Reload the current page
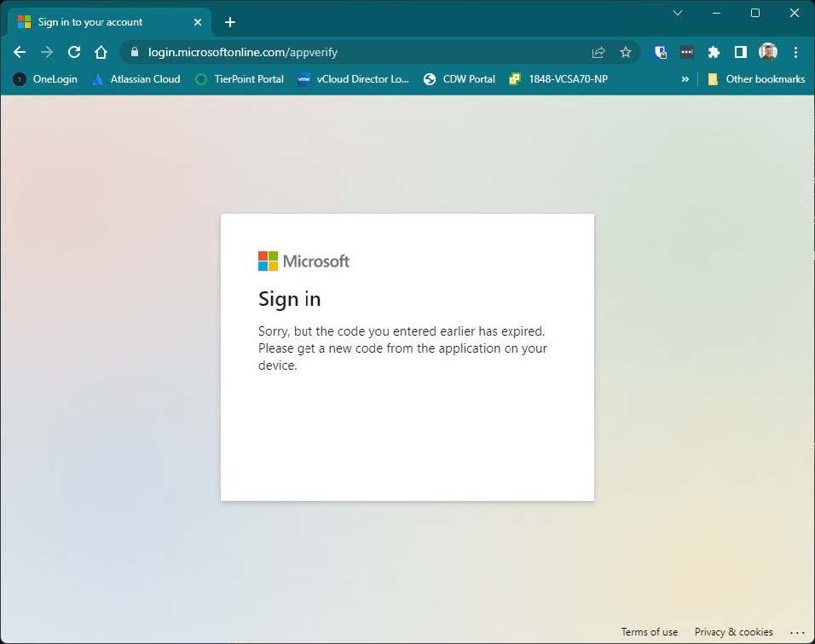815x644 pixels. tap(74, 52)
